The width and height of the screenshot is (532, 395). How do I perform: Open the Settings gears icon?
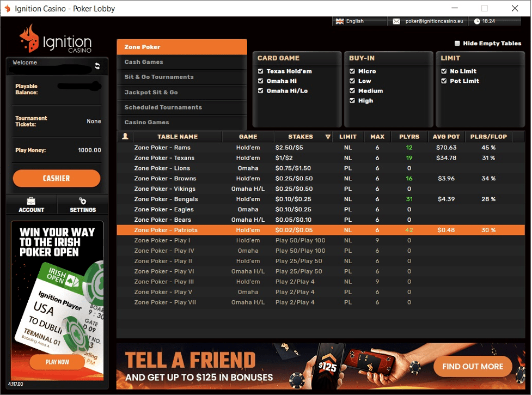point(82,201)
